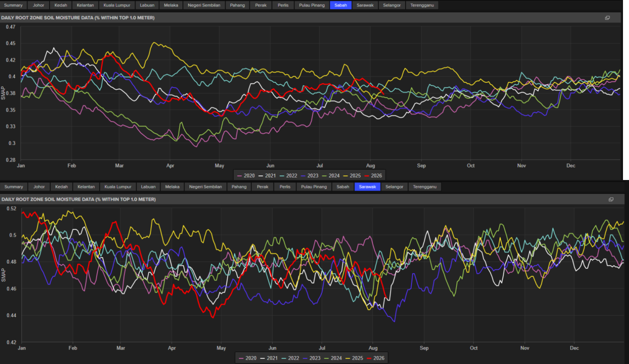The height and width of the screenshot is (364, 629).
Task: Open Johor tab in top panel
Action: [x=38, y=5]
